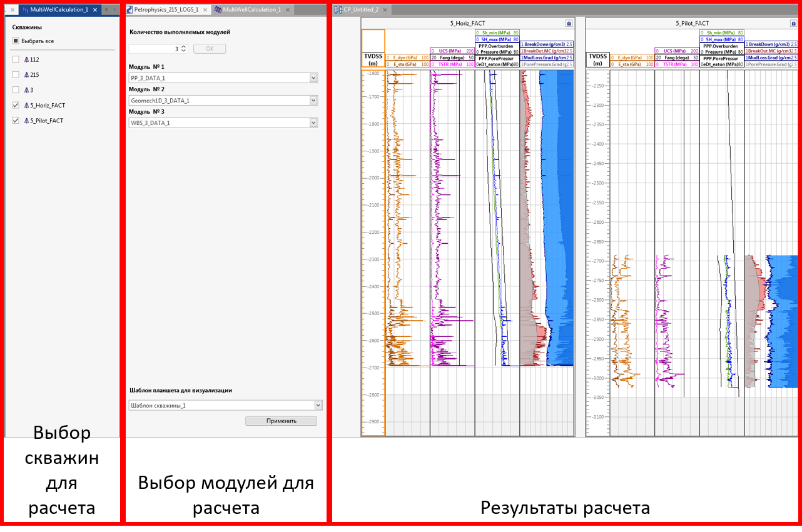802x532 pixels.
Task: Check the well 3 checkbox
Action: [16, 90]
